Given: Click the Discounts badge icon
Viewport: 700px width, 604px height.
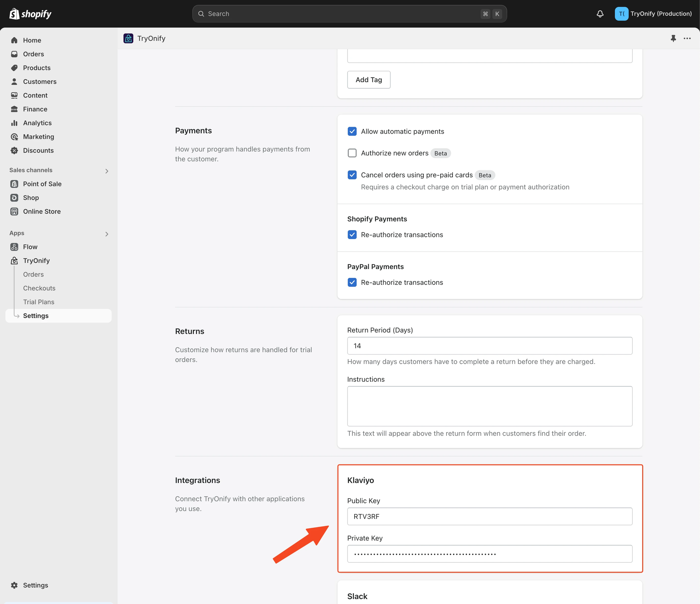Looking at the screenshot, I should 14,150.
